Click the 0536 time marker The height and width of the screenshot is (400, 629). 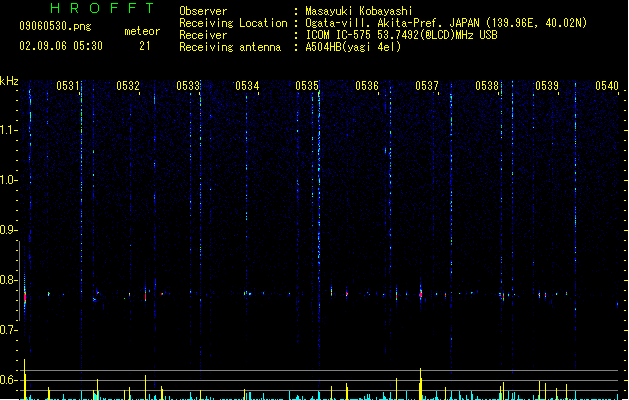pyautogui.click(x=367, y=86)
